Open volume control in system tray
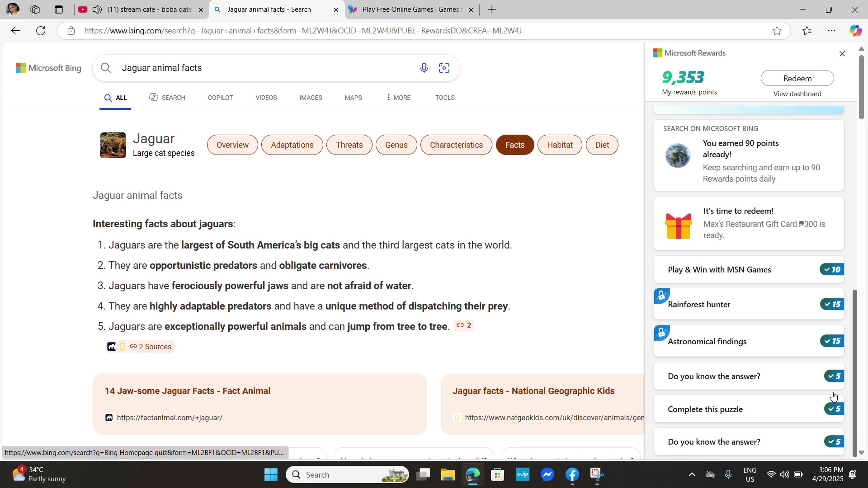The image size is (868, 488). (784, 474)
